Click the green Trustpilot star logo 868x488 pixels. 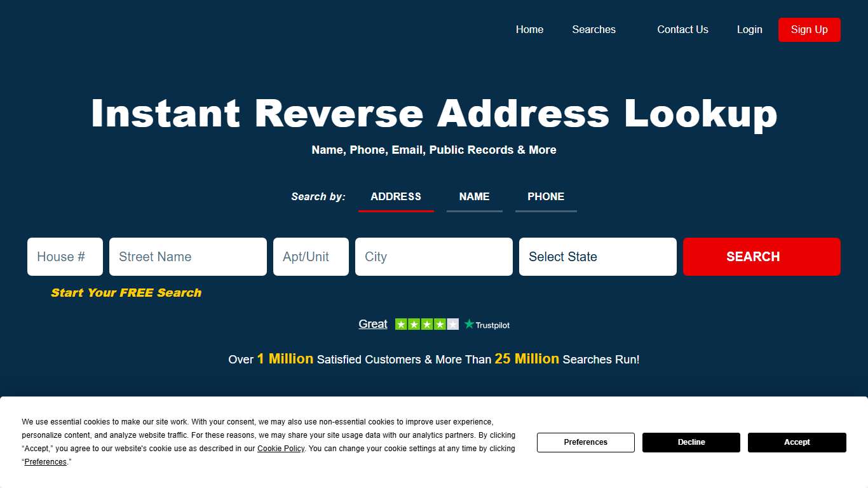tap(468, 324)
